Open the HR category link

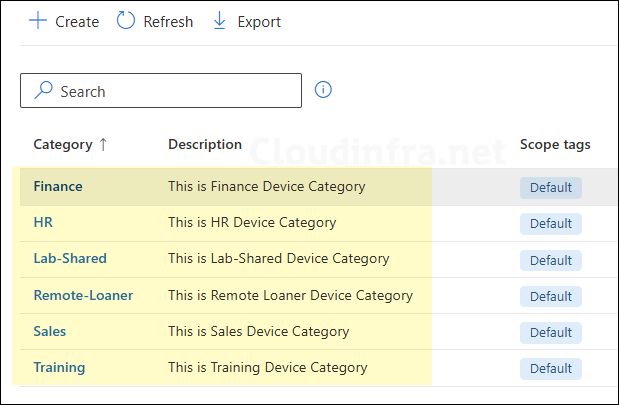(43, 222)
